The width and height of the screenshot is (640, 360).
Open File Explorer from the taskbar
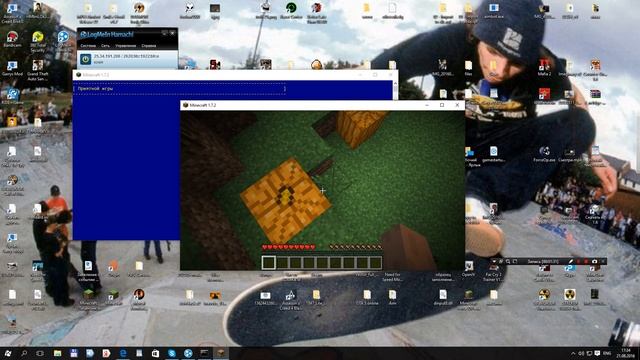pos(57,353)
